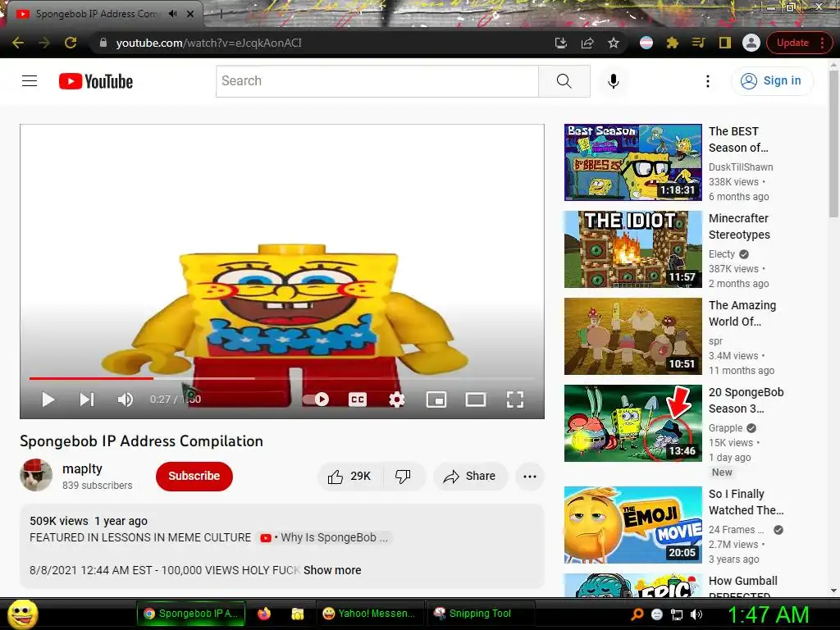The image size is (840, 630).
Task: Go back using browser back arrow
Action: click(x=18, y=43)
